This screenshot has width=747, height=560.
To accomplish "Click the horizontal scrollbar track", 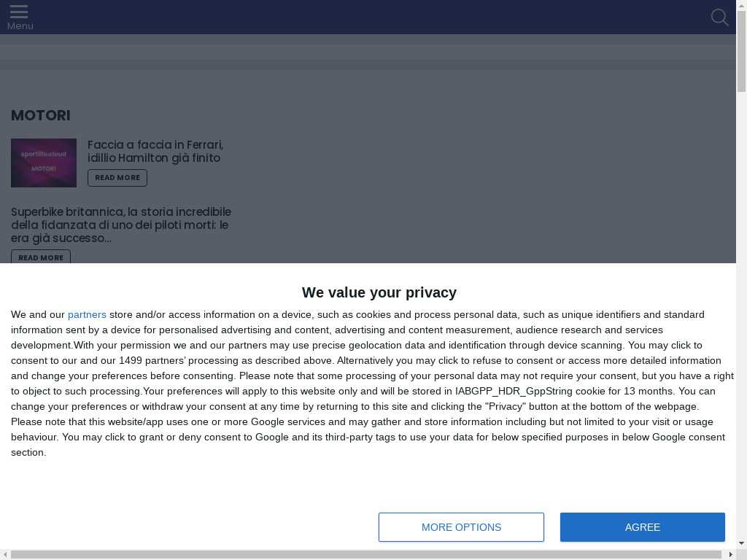I will click(367, 554).
